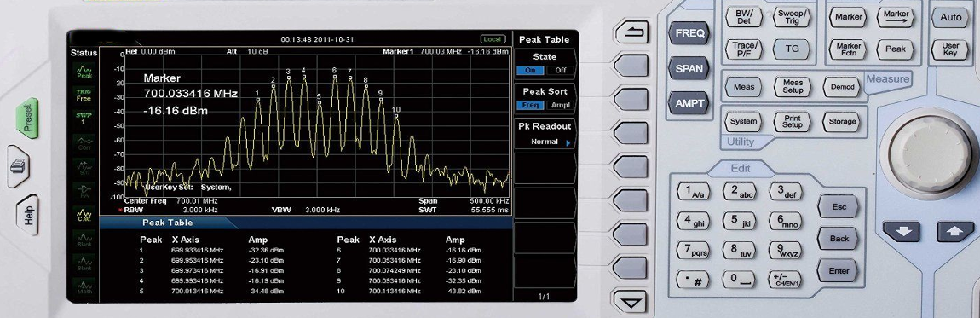The image size is (980, 318).
Task: Open the Meas Setup menu key
Action: [x=793, y=87]
